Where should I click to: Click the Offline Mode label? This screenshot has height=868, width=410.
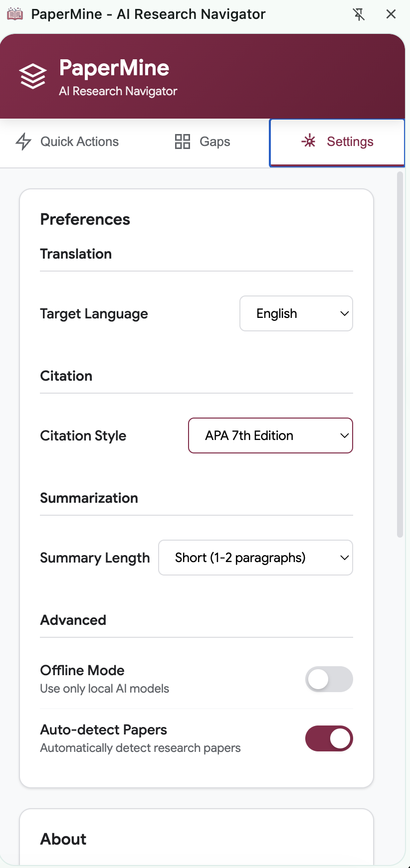point(82,670)
